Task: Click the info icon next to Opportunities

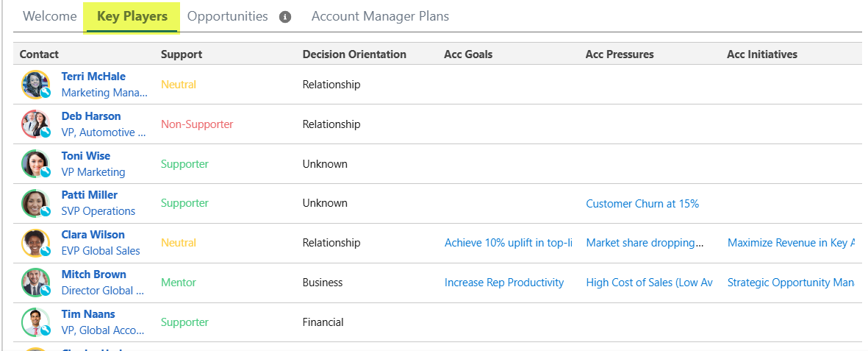Action: (x=285, y=17)
